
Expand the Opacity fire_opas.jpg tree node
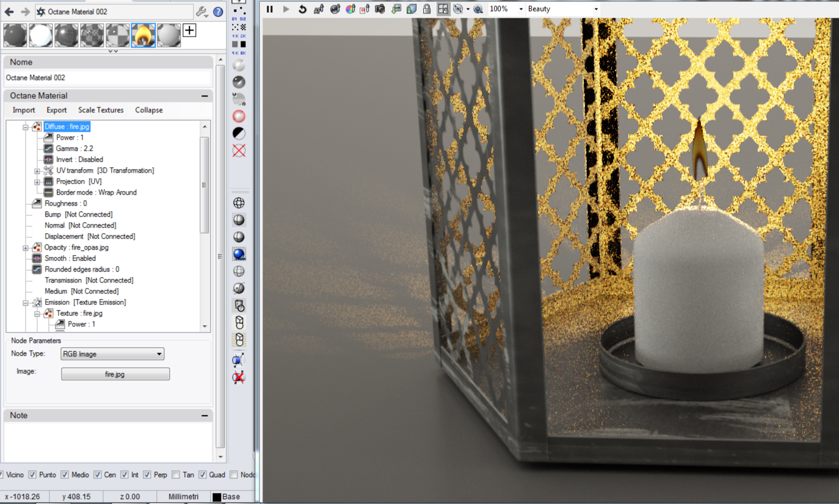[26, 248]
